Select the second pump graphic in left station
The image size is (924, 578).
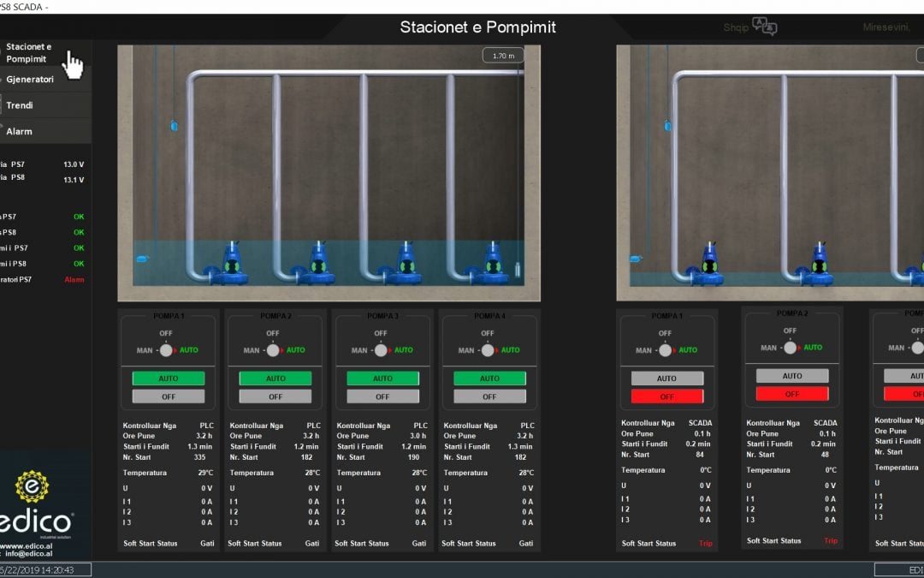(316, 264)
